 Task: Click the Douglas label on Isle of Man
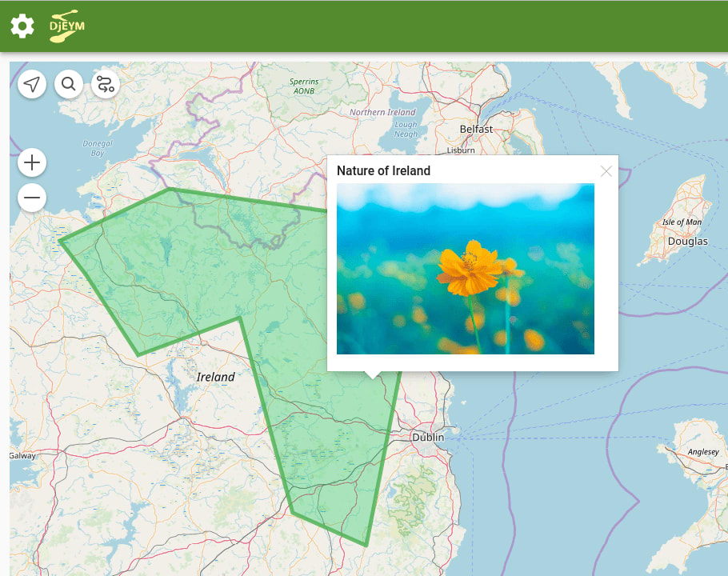tap(686, 241)
